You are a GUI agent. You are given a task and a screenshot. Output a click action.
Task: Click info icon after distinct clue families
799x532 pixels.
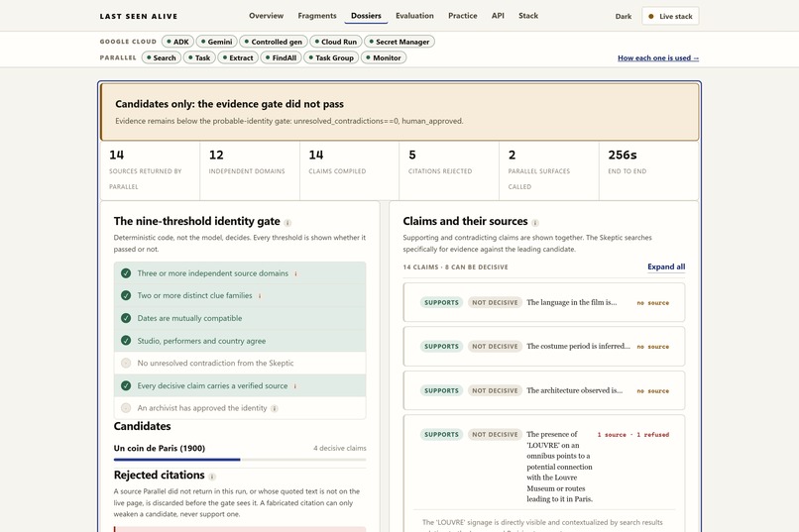(260, 296)
